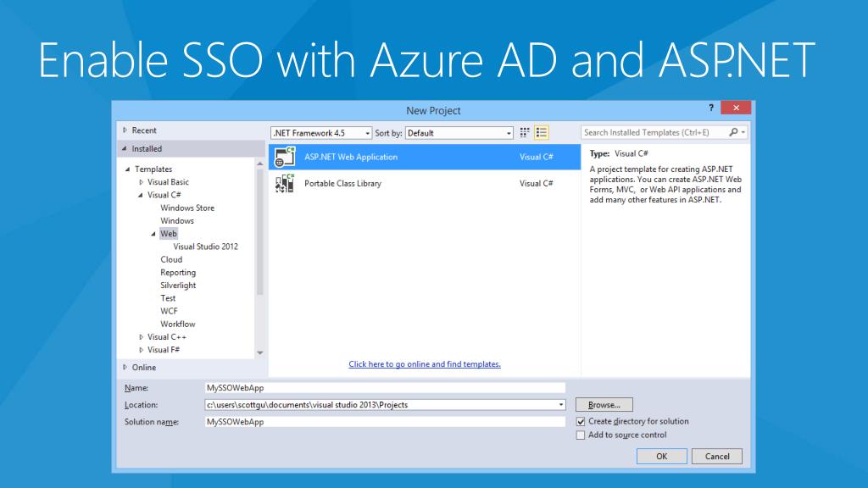This screenshot has width=868, height=488.
Task: Click the go online and find templates link
Action: pyautogui.click(x=425, y=364)
